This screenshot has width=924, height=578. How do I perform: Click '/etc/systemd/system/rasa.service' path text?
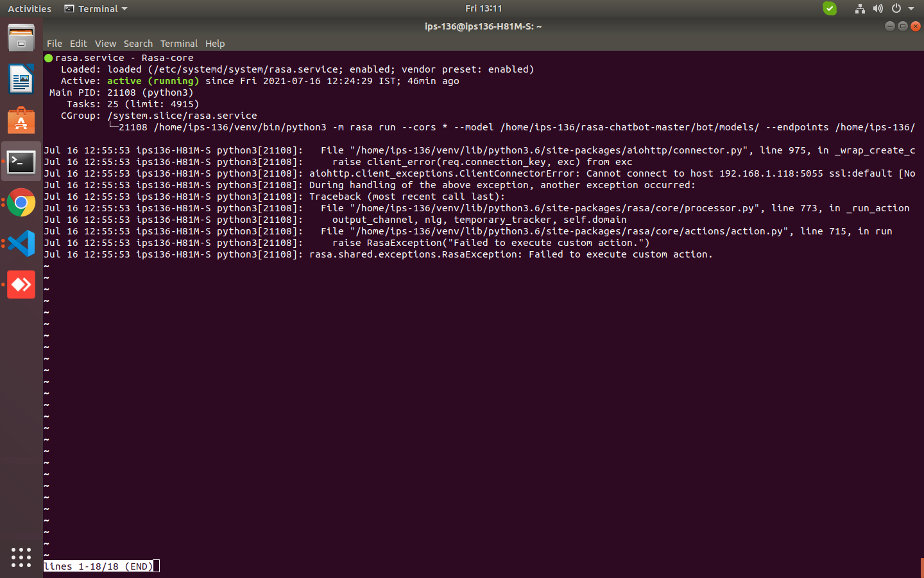click(246, 69)
